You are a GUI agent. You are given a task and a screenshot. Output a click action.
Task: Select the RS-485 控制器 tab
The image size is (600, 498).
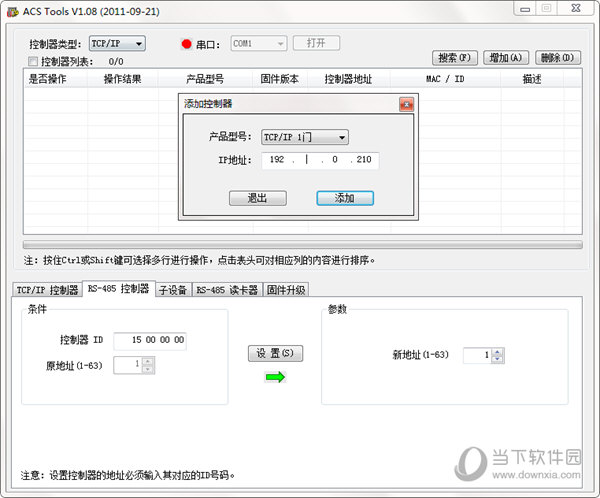tap(119, 288)
